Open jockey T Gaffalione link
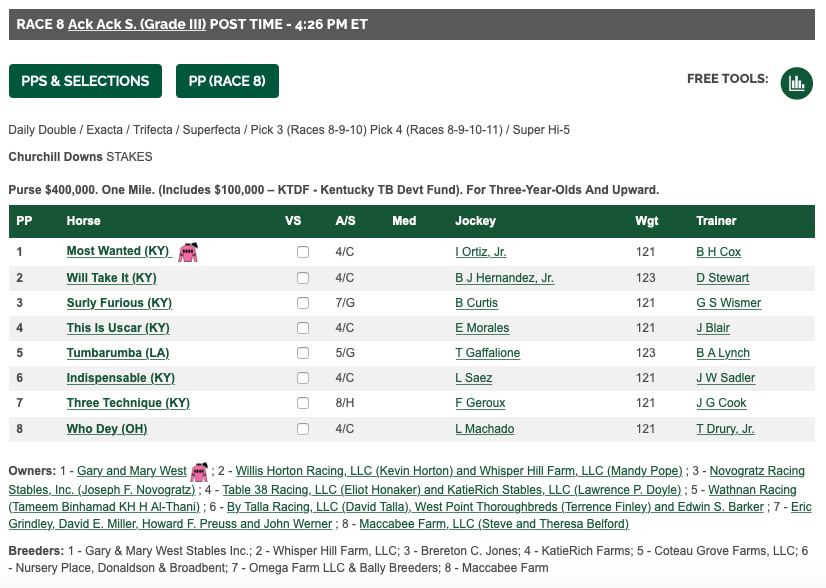 coord(488,353)
